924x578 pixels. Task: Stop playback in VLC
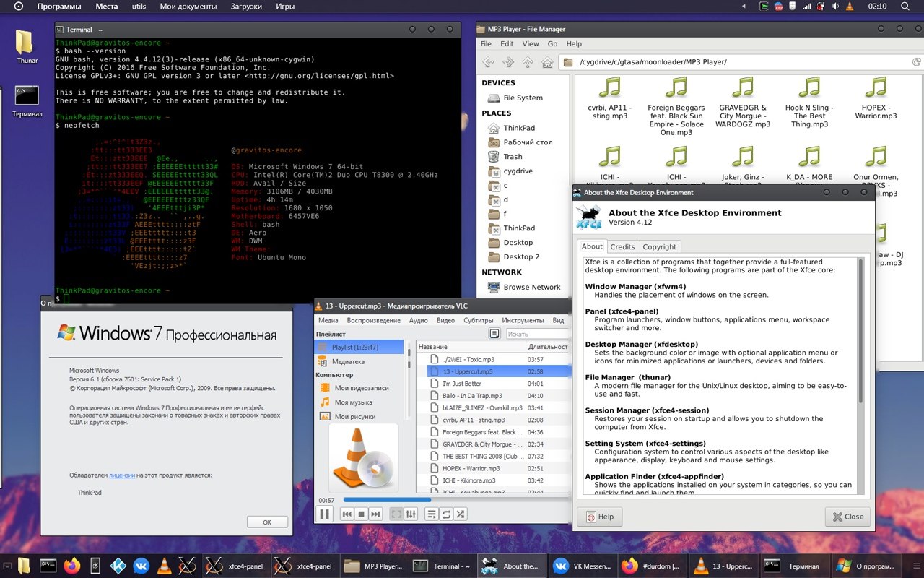pos(362,514)
